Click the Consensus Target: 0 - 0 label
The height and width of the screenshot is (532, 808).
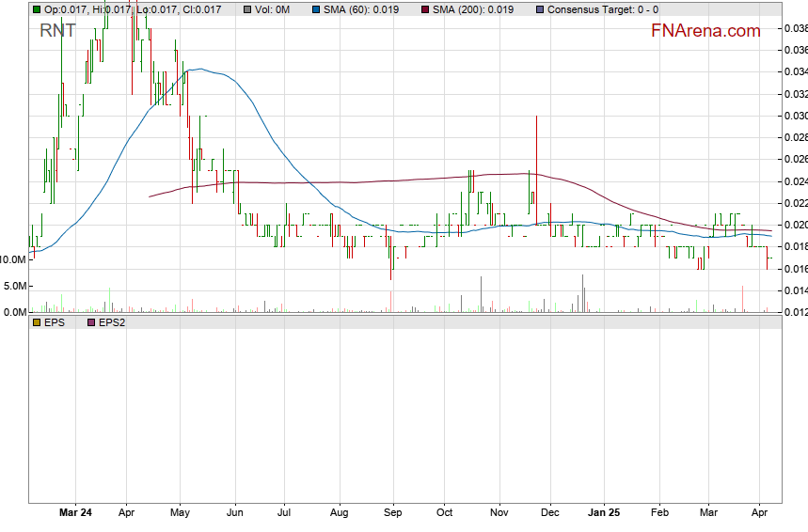coord(603,9)
